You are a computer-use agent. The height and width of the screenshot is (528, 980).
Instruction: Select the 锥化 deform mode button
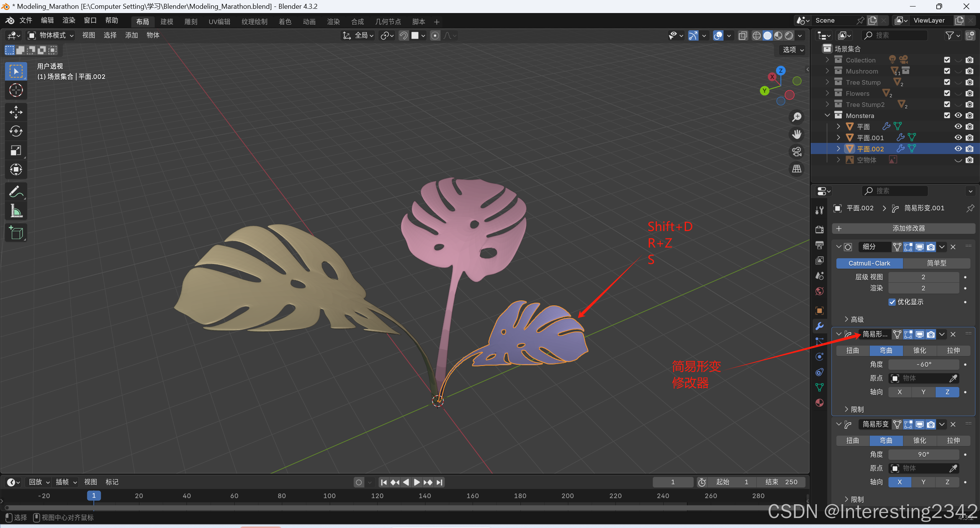pos(919,351)
